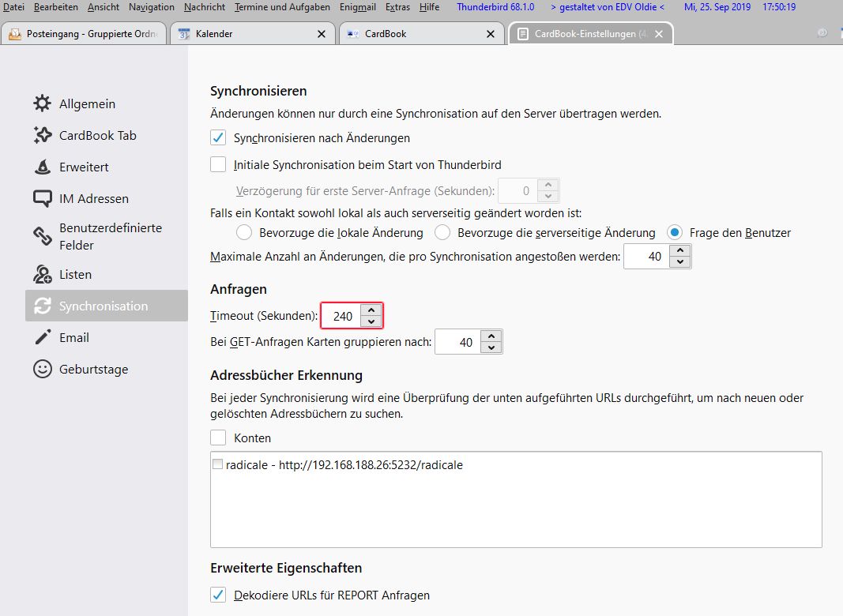
Task: Open the Bearbeiten menu
Action: pos(55,7)
